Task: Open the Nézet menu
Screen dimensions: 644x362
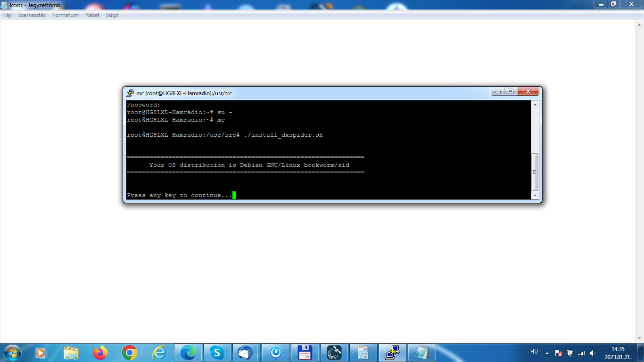Action: [92, 15]
